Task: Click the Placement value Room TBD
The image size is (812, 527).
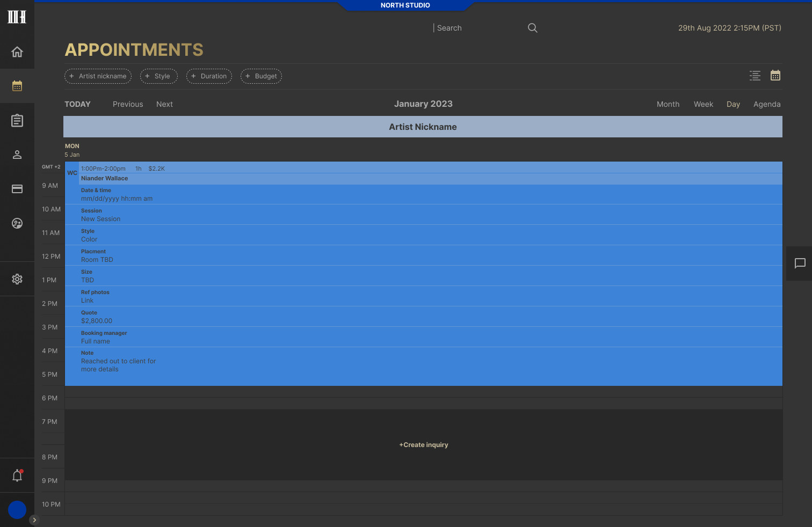Action: [97, 260]
